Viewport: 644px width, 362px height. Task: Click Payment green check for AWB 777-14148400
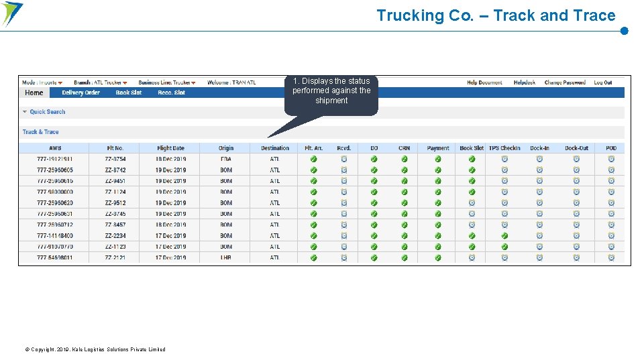point(438,235)
